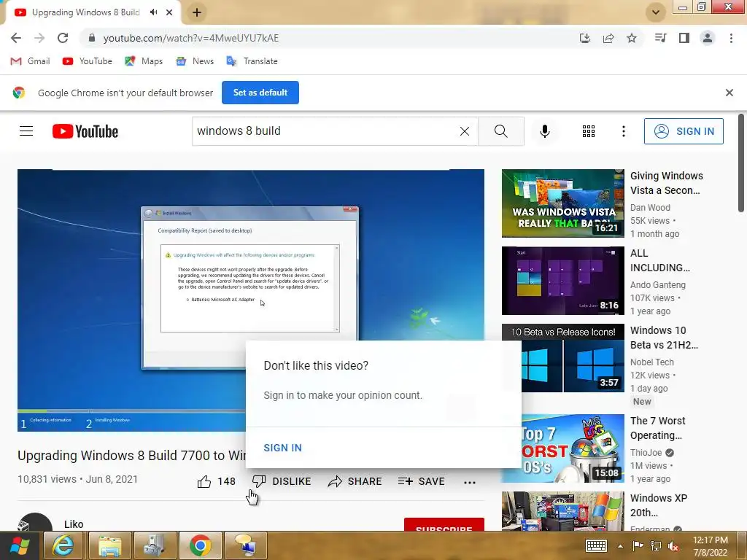Click the share page icon in the address bar

(x=608, y=38)
